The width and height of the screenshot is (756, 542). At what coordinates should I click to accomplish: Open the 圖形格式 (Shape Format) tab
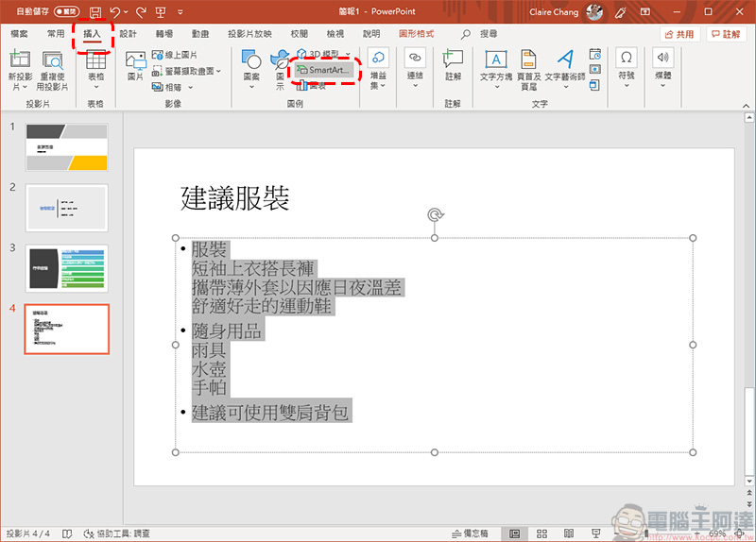[416, 34]
